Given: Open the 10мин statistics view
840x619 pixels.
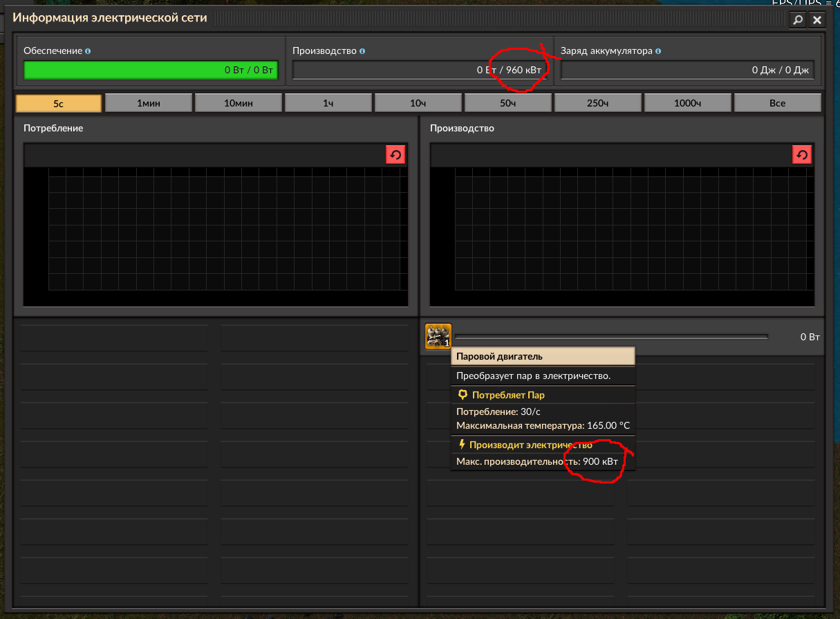Looking at the screenshot, I should pyautogui.click(x=239, y=102).
